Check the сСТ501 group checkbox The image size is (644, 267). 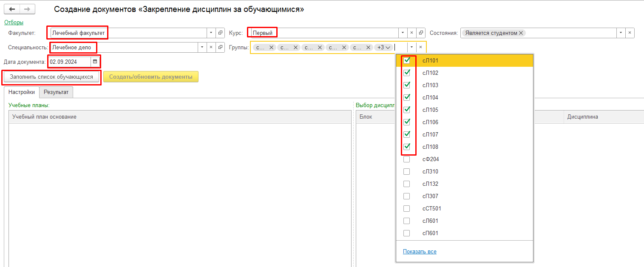point(407,208)
